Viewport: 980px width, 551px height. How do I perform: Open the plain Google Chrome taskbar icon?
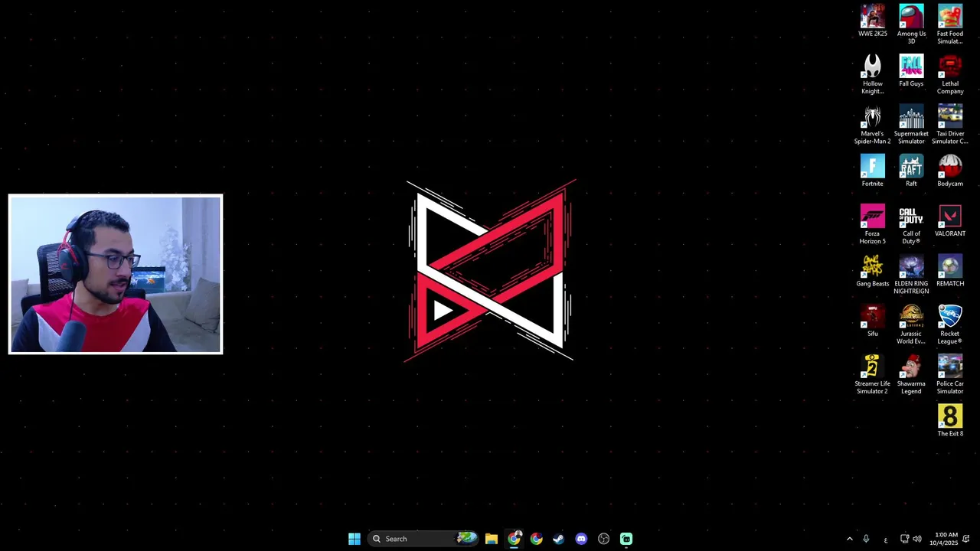click(536, 539)
